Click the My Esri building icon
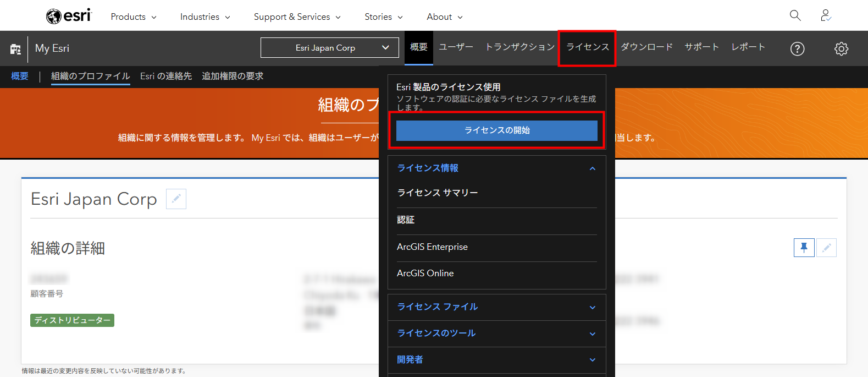Image resolution: width=868 pixels, height=377 pixels. tap(15, 49)
